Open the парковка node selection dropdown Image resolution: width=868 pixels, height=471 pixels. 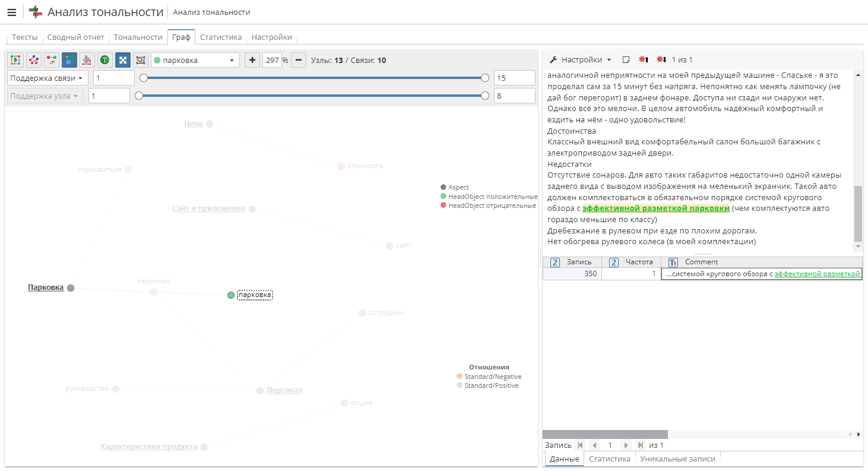[195, 60]
